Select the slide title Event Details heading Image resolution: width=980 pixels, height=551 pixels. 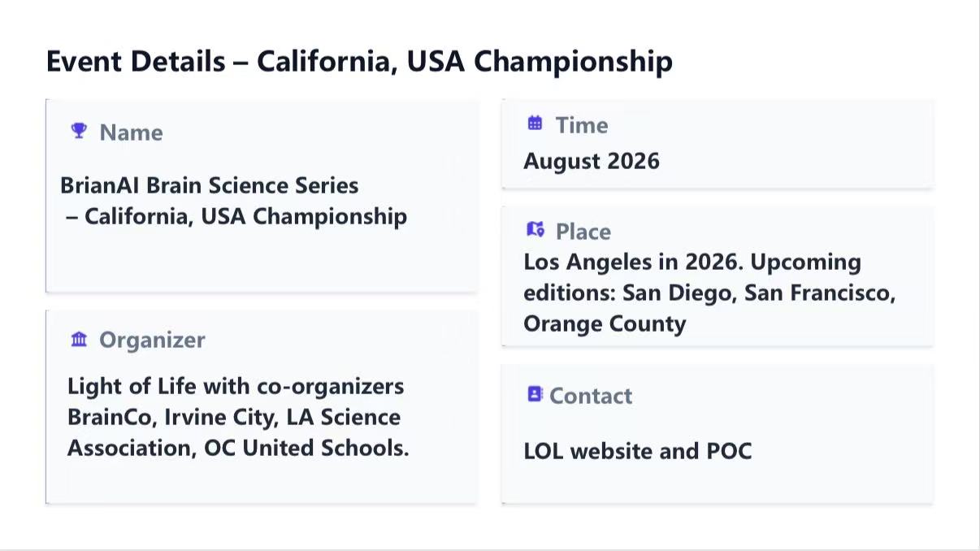pos(359,62)
